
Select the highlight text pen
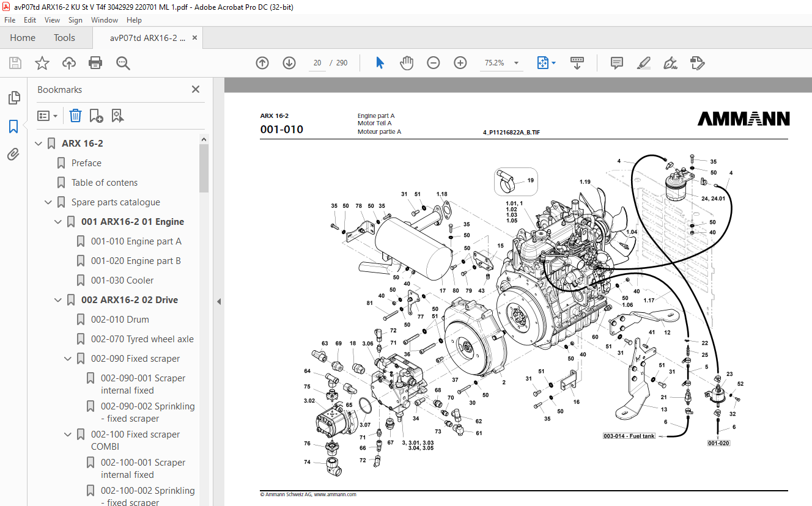[644, 63]
